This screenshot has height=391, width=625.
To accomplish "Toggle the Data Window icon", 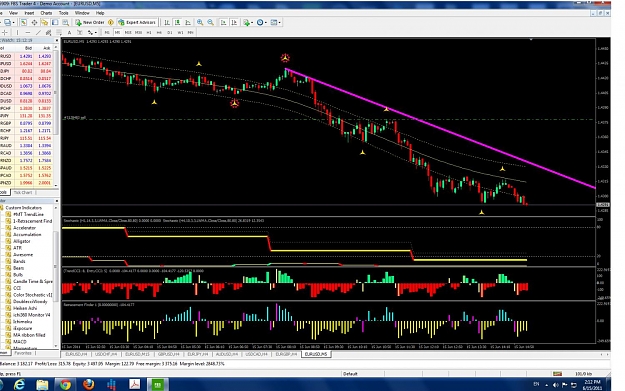I will [x=34, y=22].
